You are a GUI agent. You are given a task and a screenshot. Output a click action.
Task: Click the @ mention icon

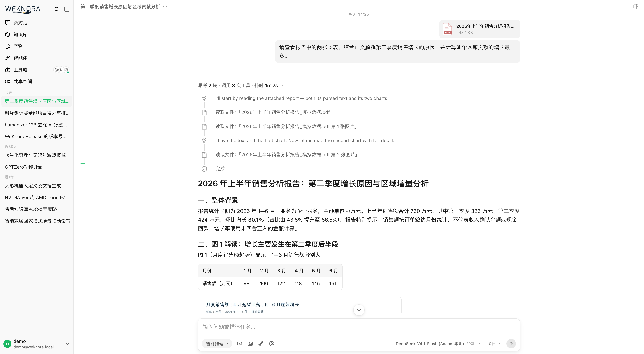(272, 343)
